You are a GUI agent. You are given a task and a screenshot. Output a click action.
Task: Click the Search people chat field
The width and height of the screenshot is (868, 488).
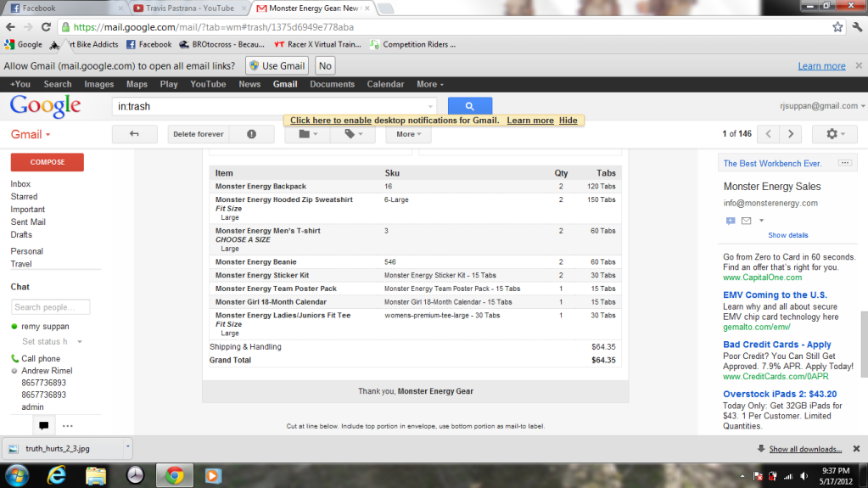(x=50, y=307)
